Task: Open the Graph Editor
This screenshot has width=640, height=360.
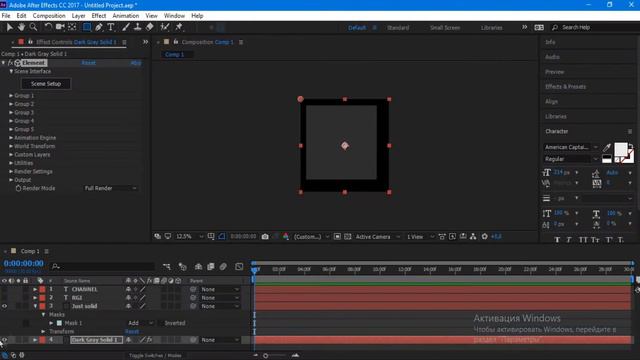Action: tap(239, 267)
